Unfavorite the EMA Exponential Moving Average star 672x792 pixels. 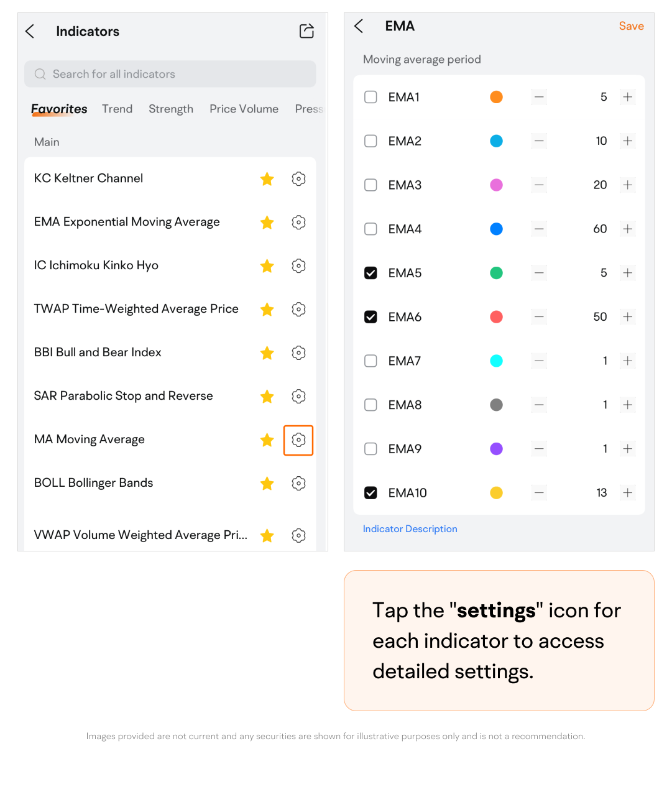point(267,223)
